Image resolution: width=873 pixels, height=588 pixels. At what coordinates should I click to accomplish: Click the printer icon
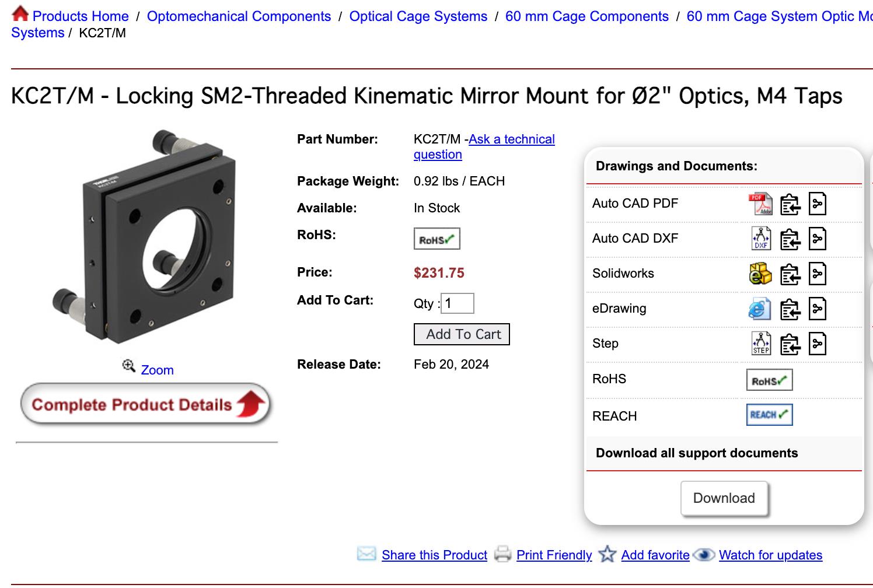pyautogui.click(x=502, y=554)
